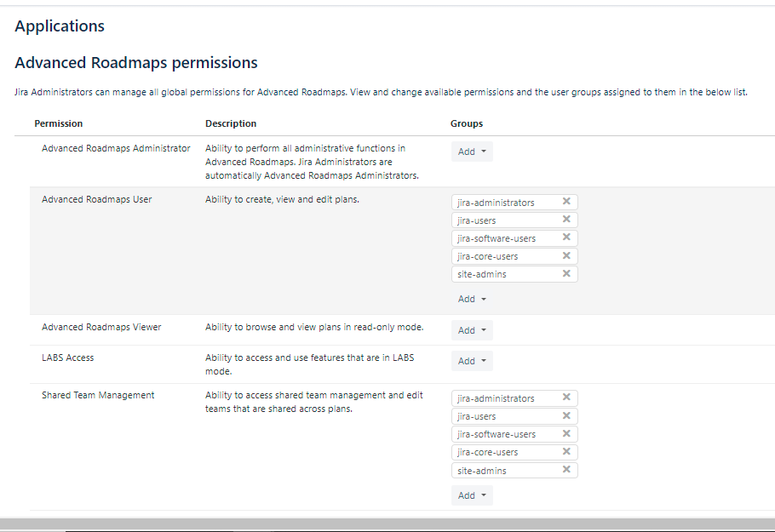
Task: Remove jira-administrators from Shared Team Management
Action: pos(566,397)
